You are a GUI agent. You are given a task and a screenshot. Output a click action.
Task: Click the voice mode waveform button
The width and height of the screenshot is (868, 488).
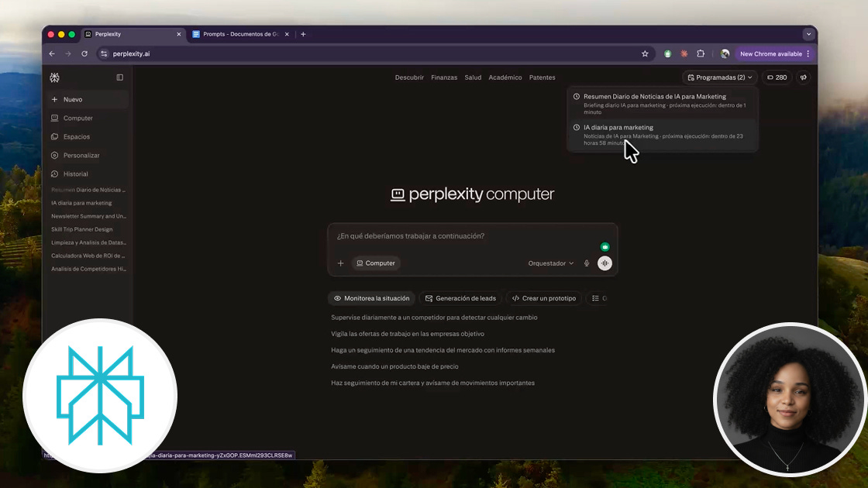click(x=604, y=263)
